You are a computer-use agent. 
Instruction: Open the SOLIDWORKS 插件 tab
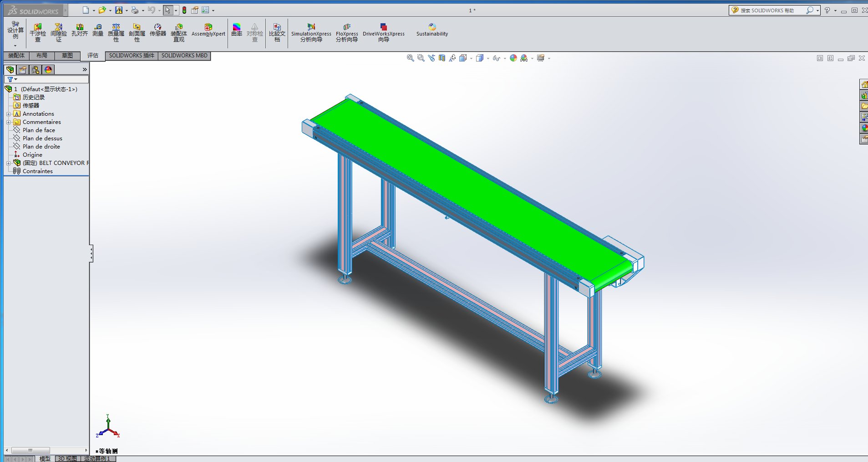[132, 56]
